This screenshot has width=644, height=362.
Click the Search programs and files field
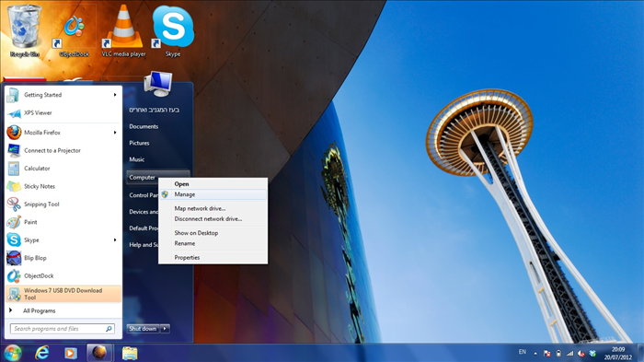pos(62,329)
